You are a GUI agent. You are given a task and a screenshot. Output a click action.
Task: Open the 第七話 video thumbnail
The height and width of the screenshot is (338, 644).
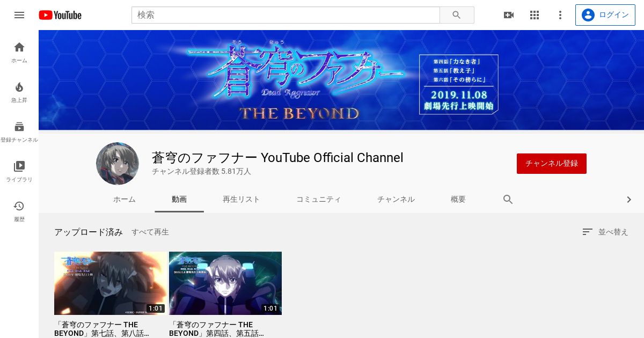click(x=111, y=283)
